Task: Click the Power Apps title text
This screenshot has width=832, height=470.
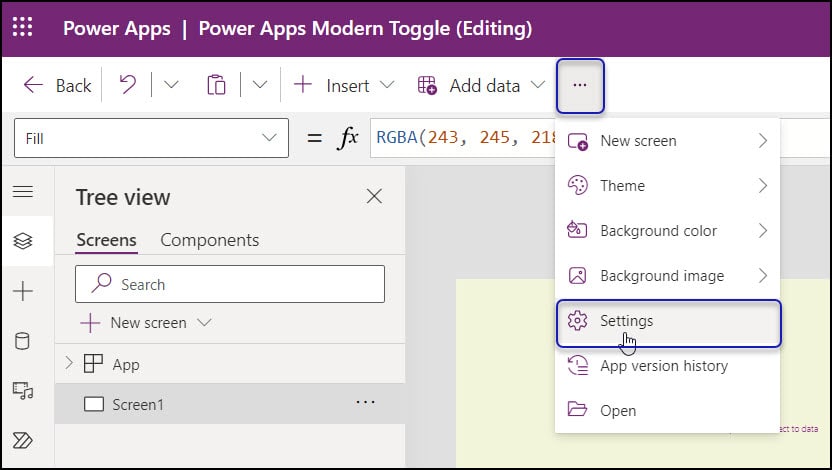Action: pyautogui.click(x=117, y=28)
